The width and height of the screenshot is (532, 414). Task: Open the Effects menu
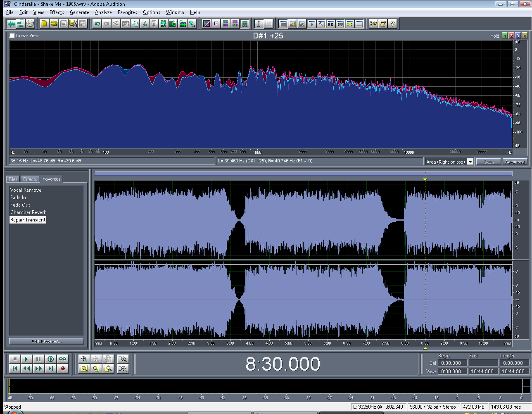point(57,12)
